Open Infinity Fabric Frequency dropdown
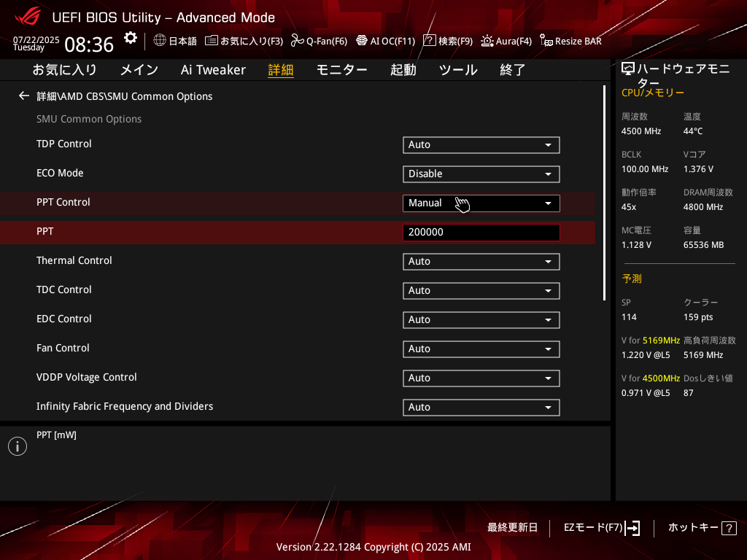The image size is (747, 560). 481,407
